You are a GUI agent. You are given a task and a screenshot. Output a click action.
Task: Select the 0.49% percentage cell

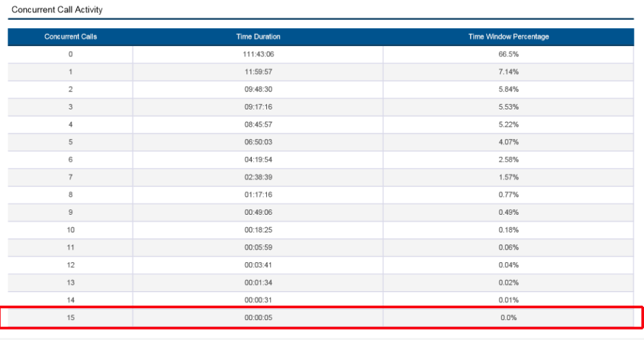tap(508, 212)
